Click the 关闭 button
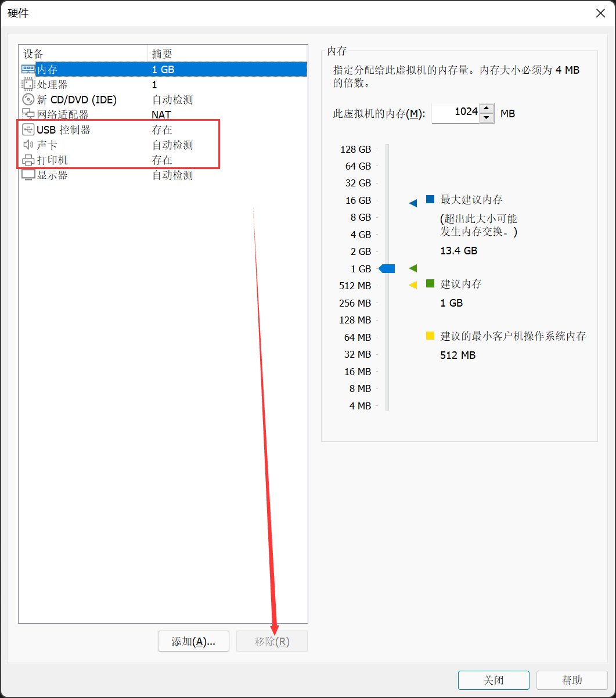Image resolution: width=616 pixels, height=698 pixels. (493, 680)
